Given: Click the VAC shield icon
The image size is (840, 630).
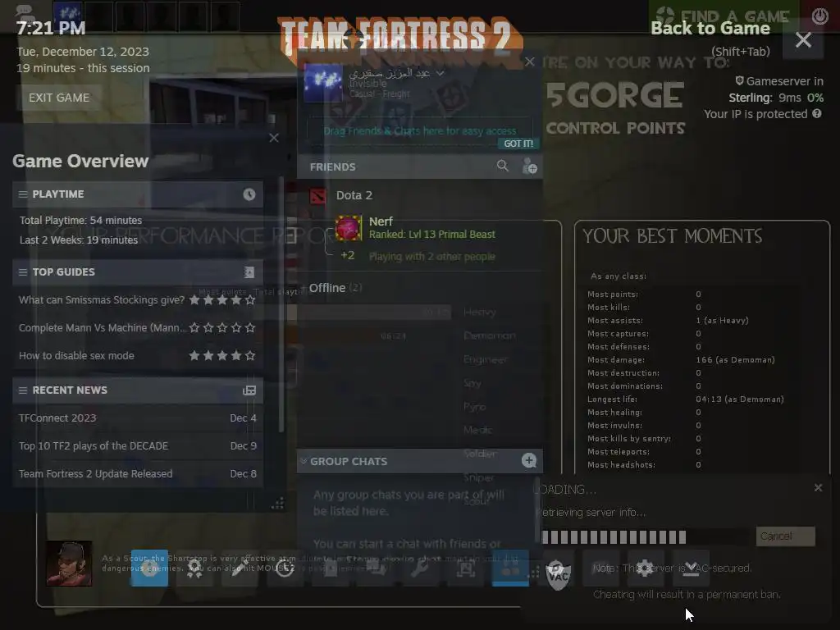Looking at the screenshot, I should coord(558,575).
